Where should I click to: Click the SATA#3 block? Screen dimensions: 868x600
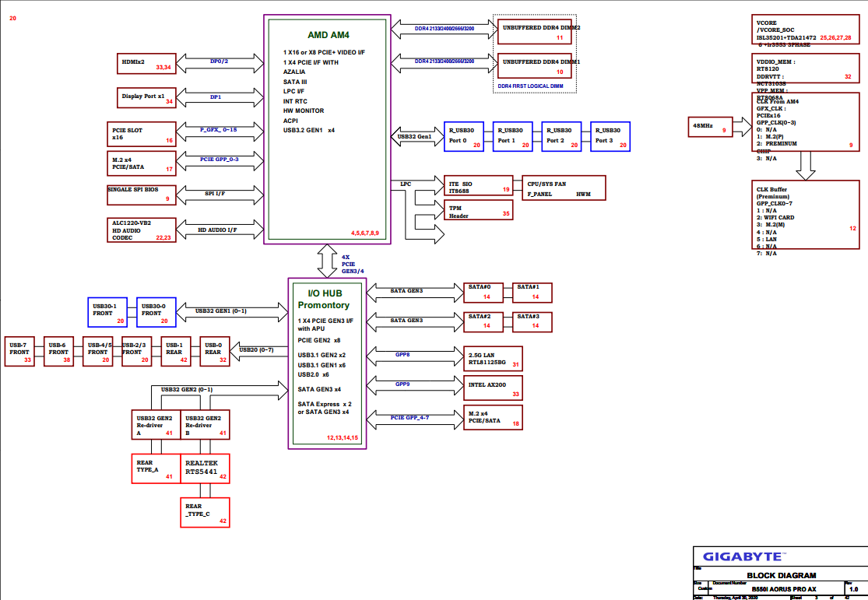coord(532,322)
